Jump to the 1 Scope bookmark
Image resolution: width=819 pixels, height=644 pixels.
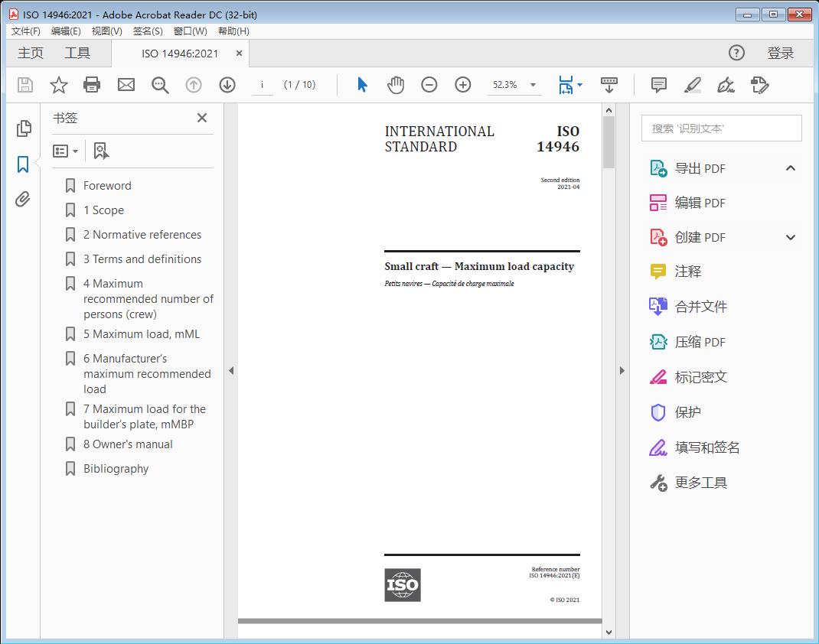coord(103,210)
